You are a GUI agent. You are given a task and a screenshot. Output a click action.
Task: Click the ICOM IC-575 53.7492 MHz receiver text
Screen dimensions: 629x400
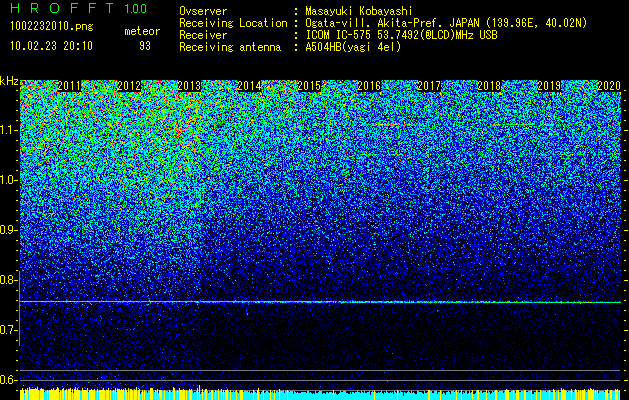click(401, 35)
